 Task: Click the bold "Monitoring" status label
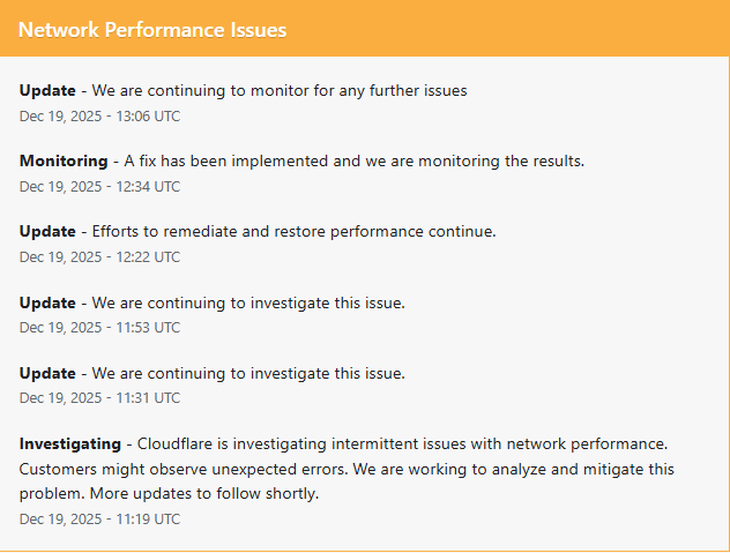[63, 161]
